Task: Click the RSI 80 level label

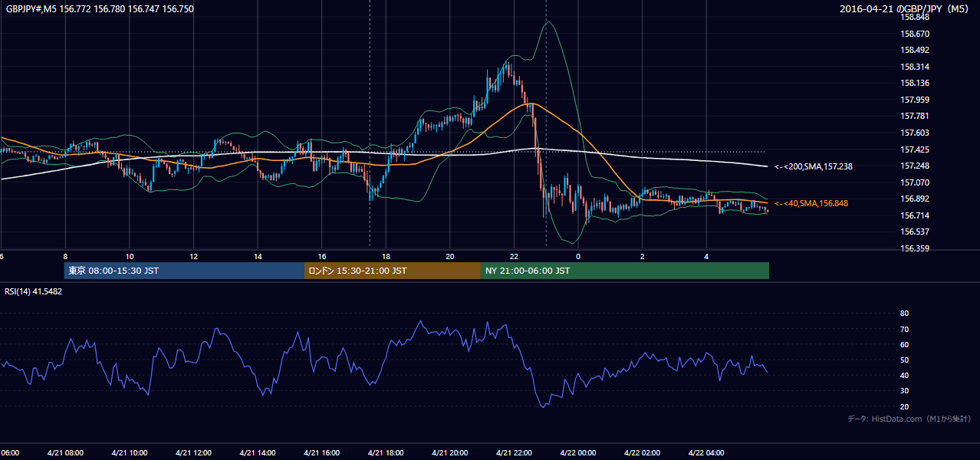Action: point(904,314)
